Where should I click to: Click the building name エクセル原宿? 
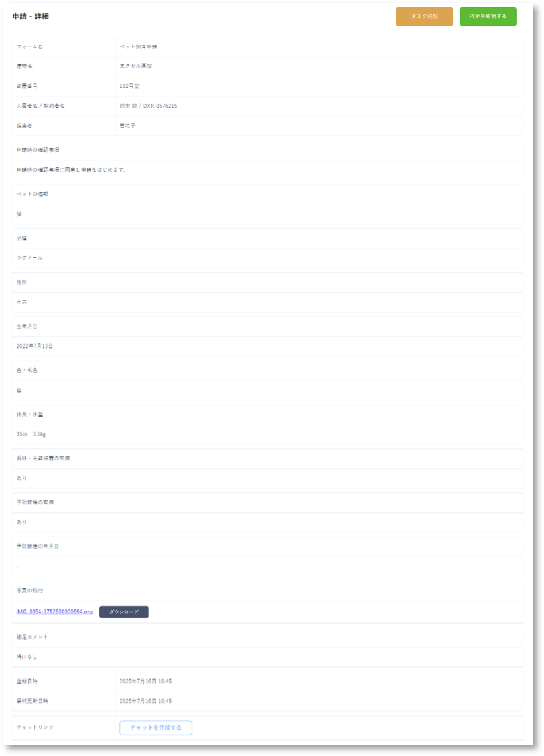click(x=136, y=66)
